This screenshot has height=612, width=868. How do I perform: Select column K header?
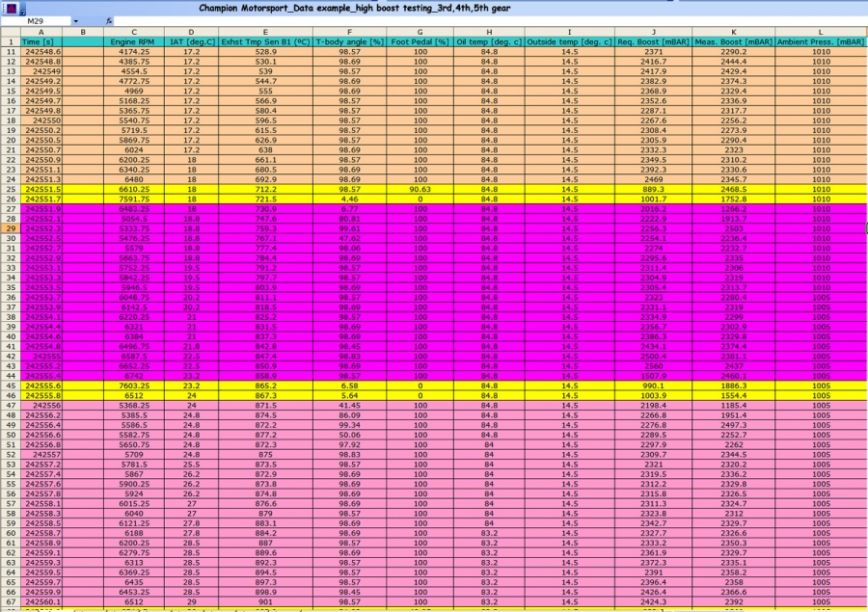pyautogui.click(x=733, y=32)
